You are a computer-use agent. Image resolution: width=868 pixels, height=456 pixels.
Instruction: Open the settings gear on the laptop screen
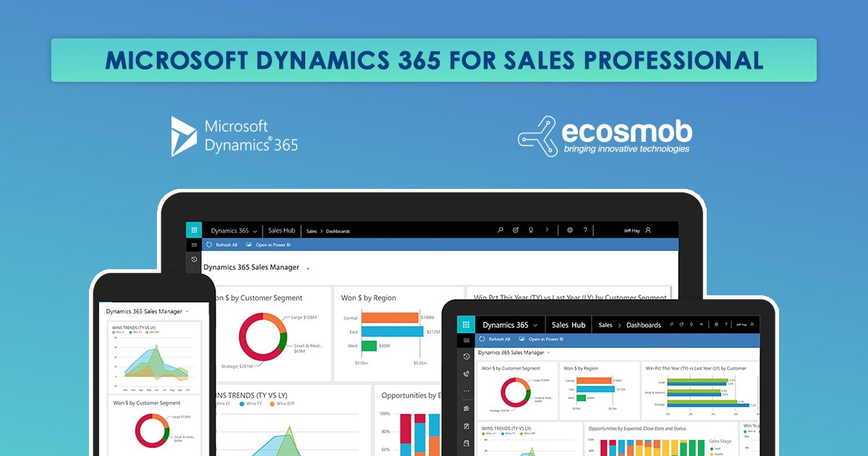[570, 230]
